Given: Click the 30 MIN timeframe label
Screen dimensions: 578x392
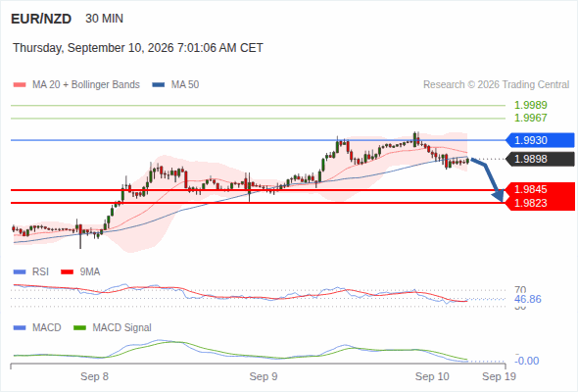Looking at the screenshot, I should [x=104, y=19].
